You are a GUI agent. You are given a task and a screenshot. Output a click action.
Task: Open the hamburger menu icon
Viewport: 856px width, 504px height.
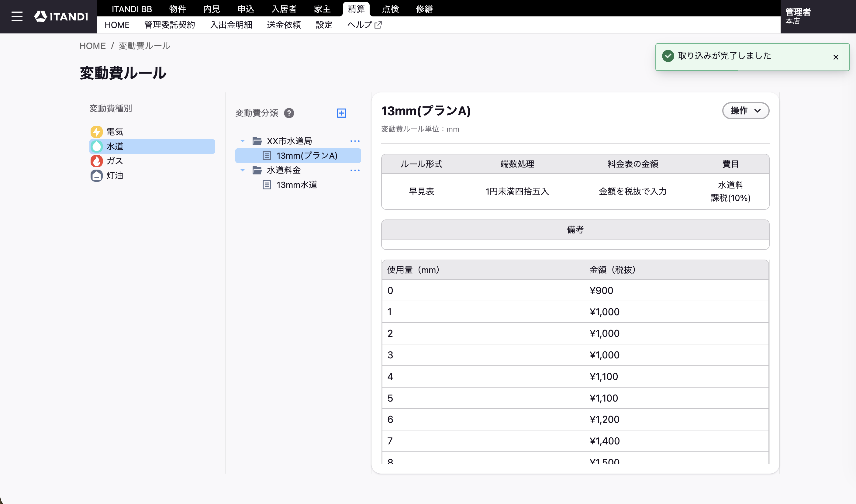click(x=17, y=16)
